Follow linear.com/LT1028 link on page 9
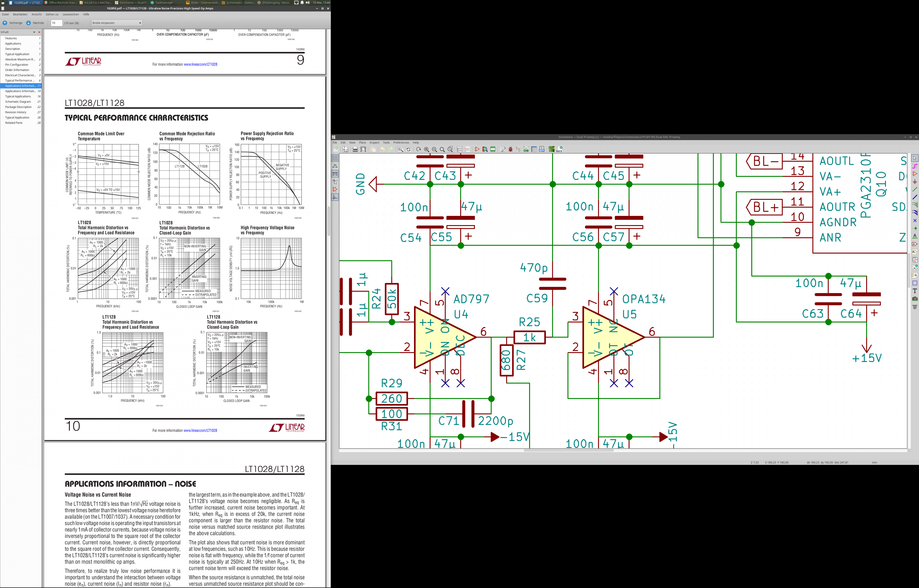This screenshot has height=588, width=919. click(201, 65)
